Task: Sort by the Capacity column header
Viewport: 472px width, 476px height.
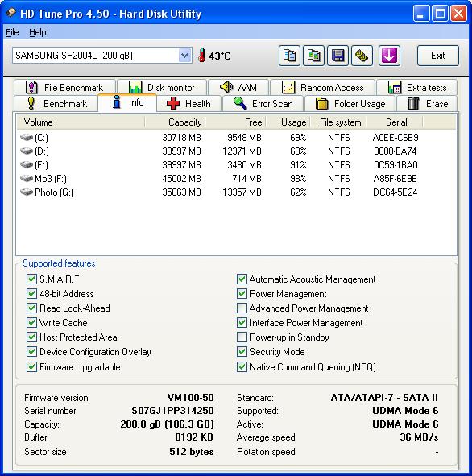Action: (x=175, y=122)
